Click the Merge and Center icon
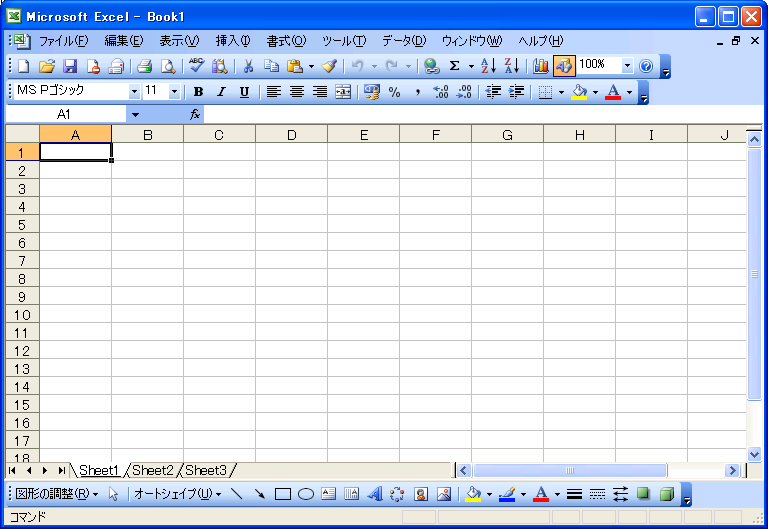The height and width of the screenshot is (529, 768). pos(343,92)
